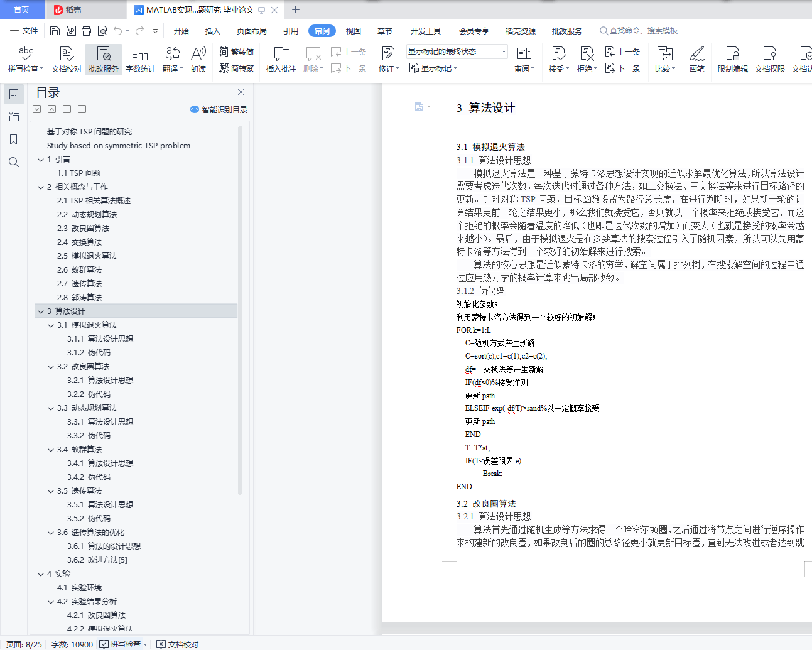
Task: Start the 朗读 read-aloud tool
Action: 198,60
